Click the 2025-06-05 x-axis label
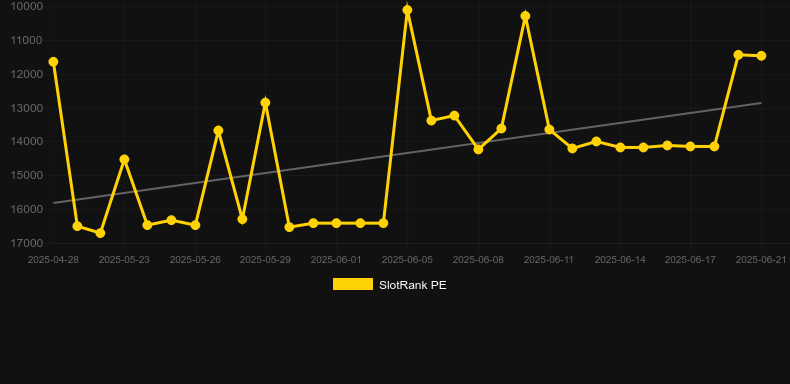 (x=407, y=260)
